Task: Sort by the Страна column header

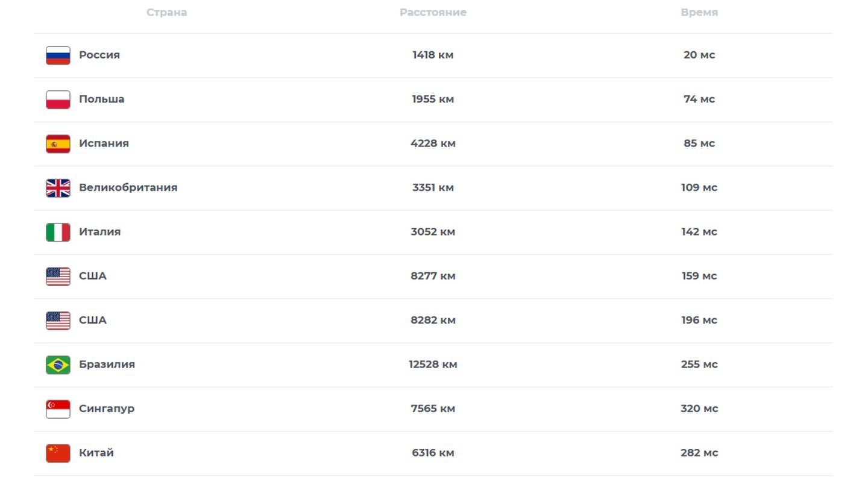Action: coord(166,12)
